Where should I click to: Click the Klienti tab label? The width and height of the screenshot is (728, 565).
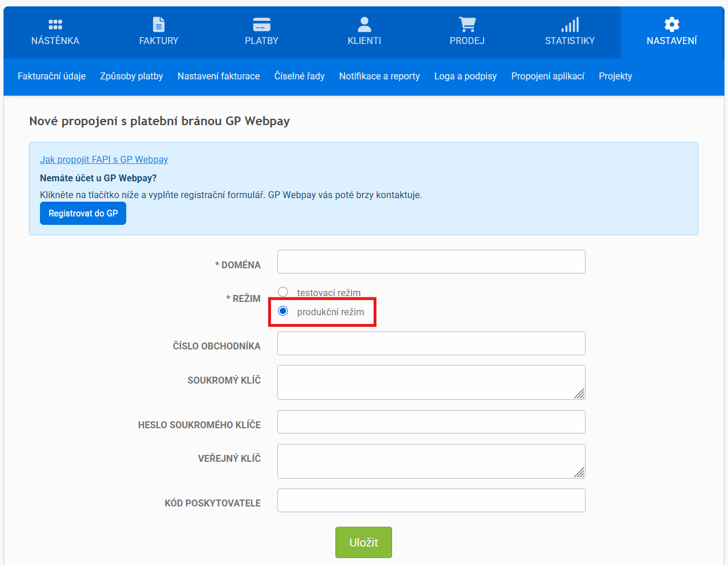pyautogui.click(x=364, y=41)
